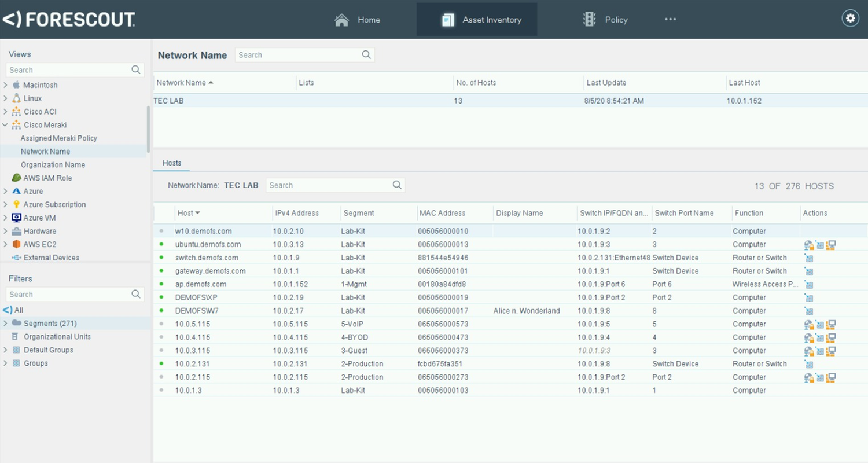Viewport: 868px width, 463px height.
Task: Expand the Default Groups tree
Action: click(x=6, y=350)
